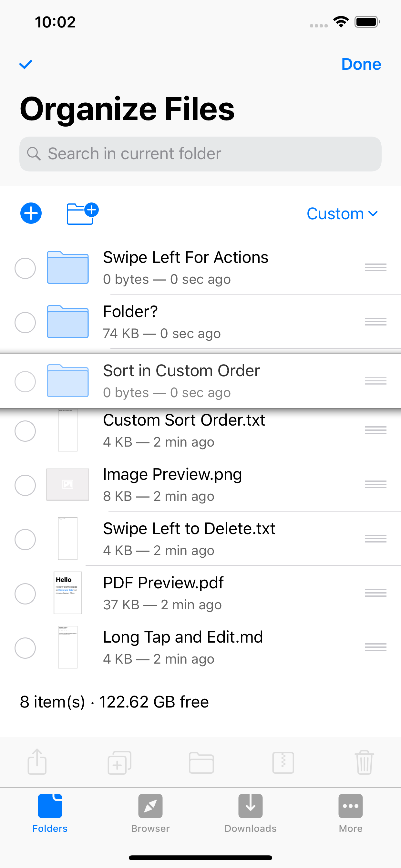Tap the select-all checkmark icon

pyautogui.click(x=26, y=64)
